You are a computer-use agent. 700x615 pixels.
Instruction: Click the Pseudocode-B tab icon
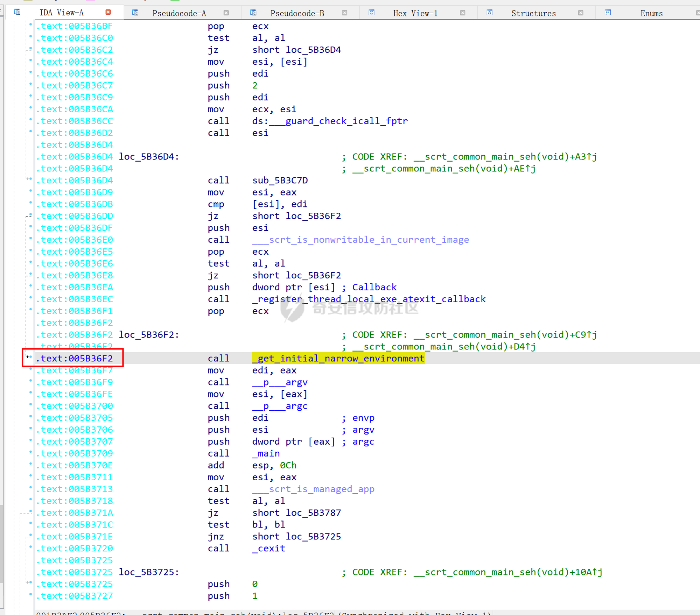click(x=253, y=13)
